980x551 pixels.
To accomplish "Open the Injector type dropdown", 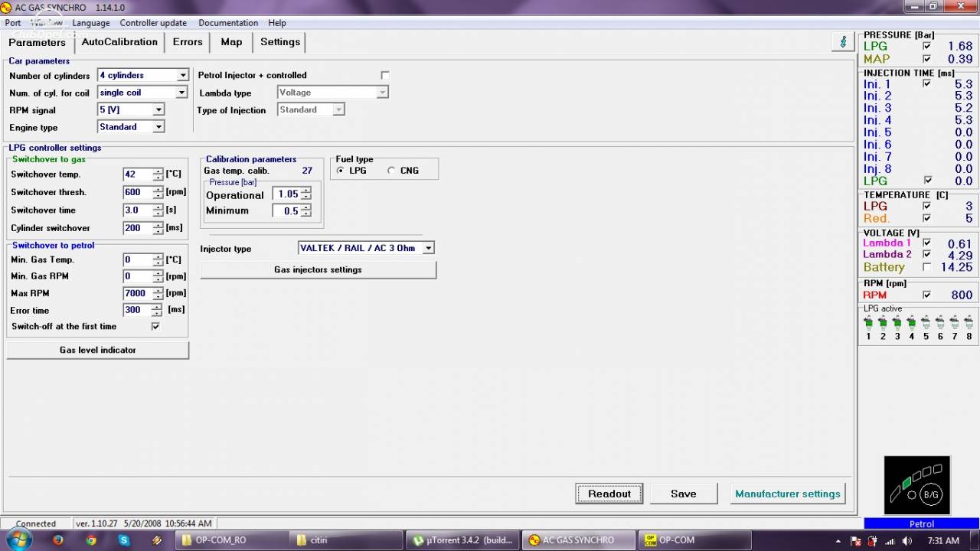I will (429, 248).
